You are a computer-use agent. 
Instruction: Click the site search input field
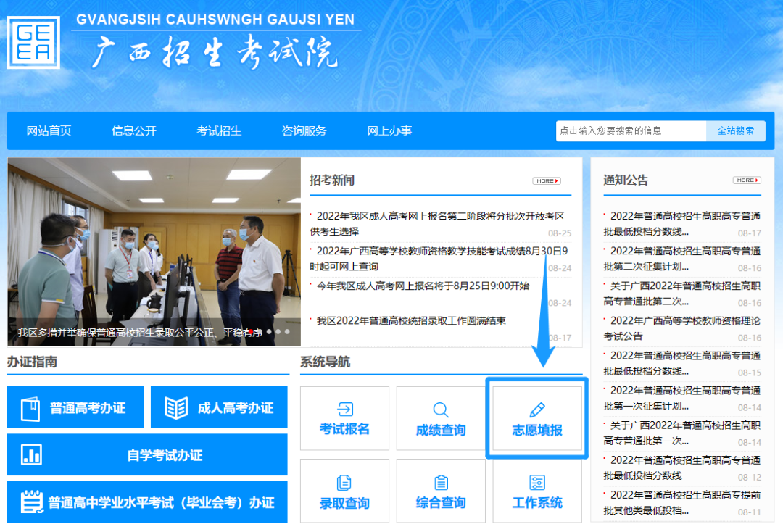coord(631,131)
